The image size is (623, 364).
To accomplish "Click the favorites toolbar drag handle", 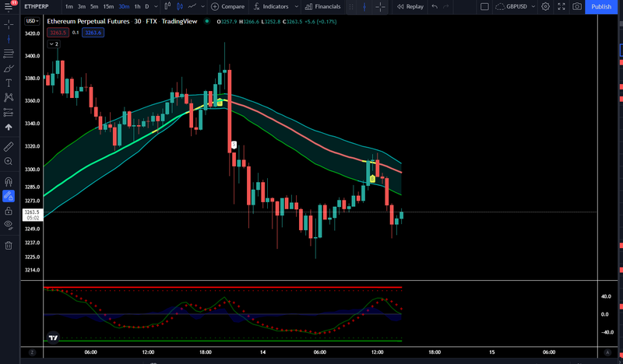I will (351, 7).
